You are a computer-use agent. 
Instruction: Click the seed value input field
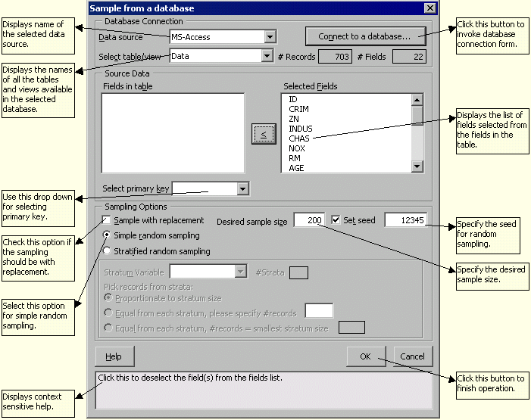click(405, 220)
